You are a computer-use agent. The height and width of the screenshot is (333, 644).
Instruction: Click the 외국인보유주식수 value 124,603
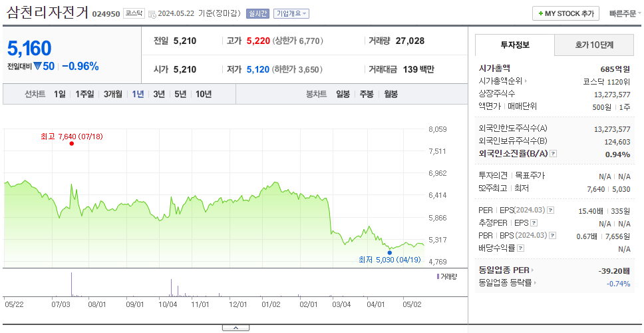[x=617, y=141]
